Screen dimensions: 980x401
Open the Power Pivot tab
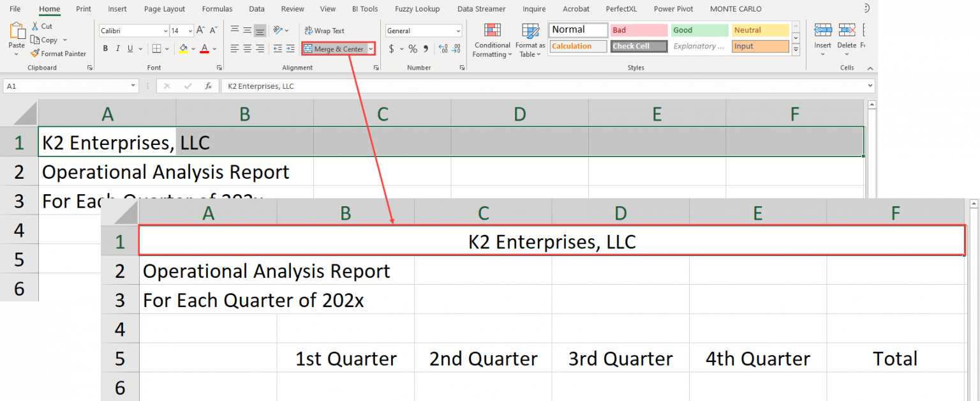(x=673, y=8)
